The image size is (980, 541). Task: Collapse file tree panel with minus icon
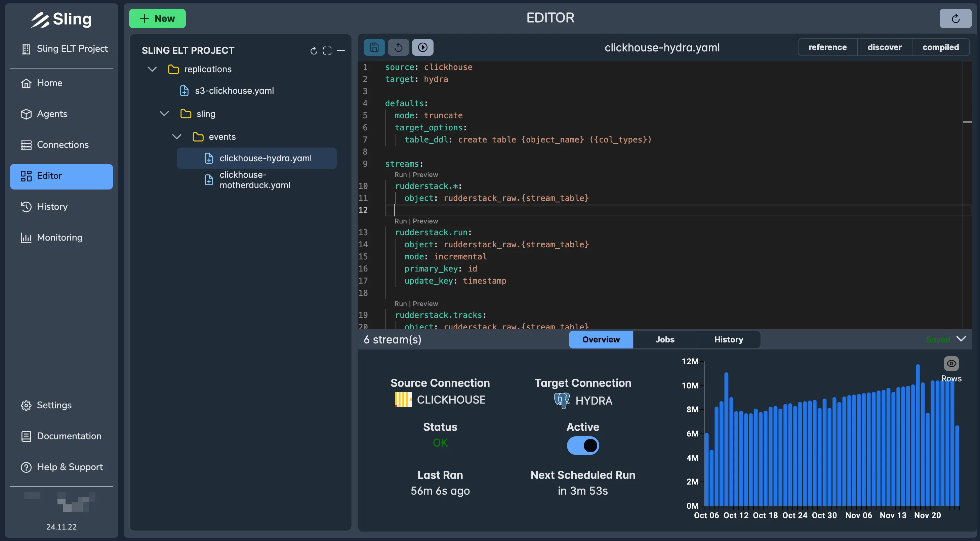coord(341,51)
